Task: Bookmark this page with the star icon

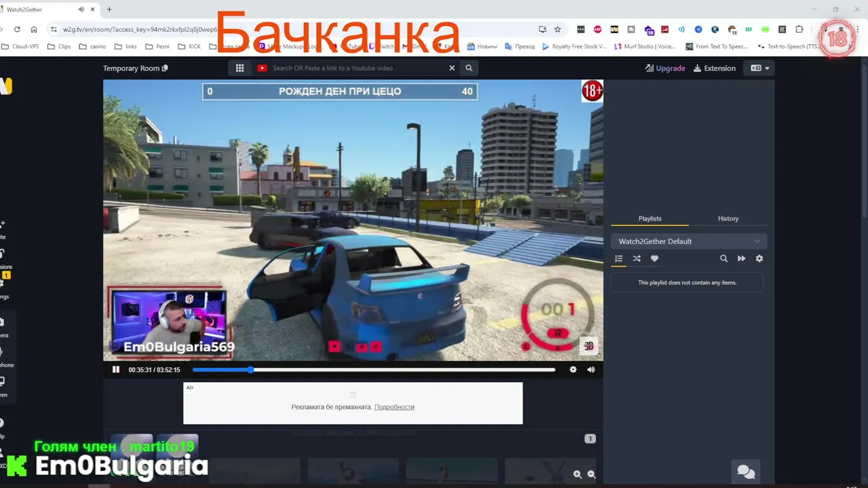Action: 557,29
